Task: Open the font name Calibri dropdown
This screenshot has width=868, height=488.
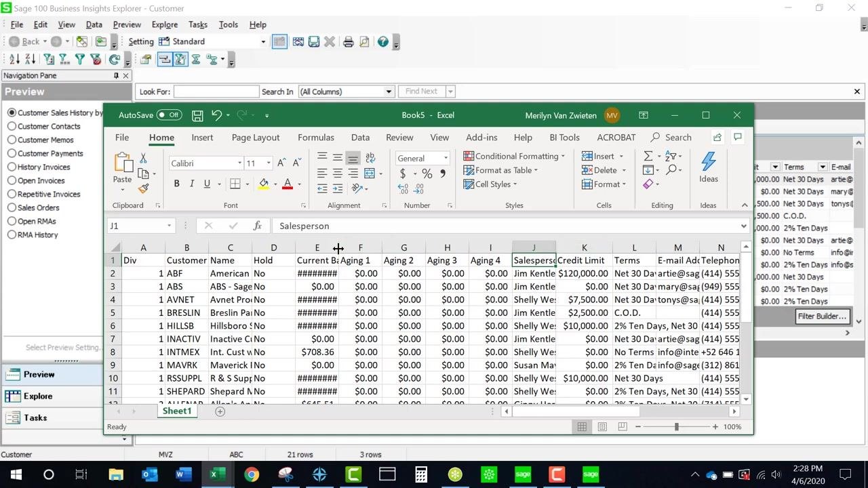Action: click(239, 163)
